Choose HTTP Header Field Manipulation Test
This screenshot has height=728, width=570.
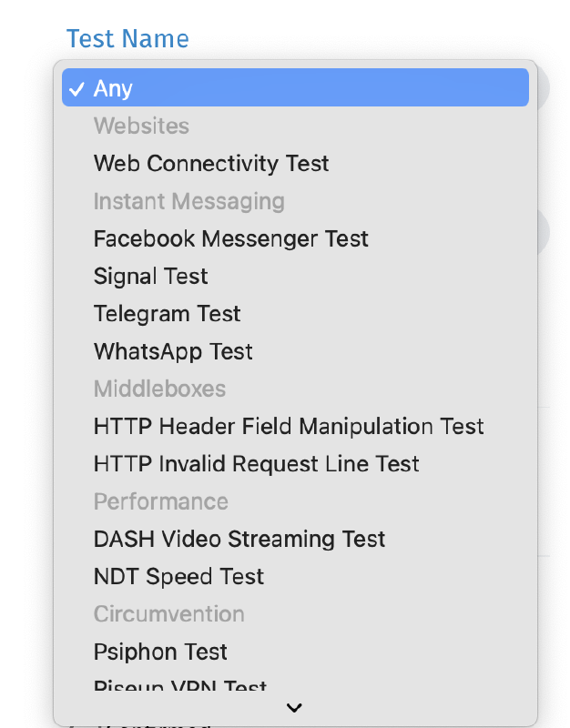pyautogui.click(x=289, y=426)
